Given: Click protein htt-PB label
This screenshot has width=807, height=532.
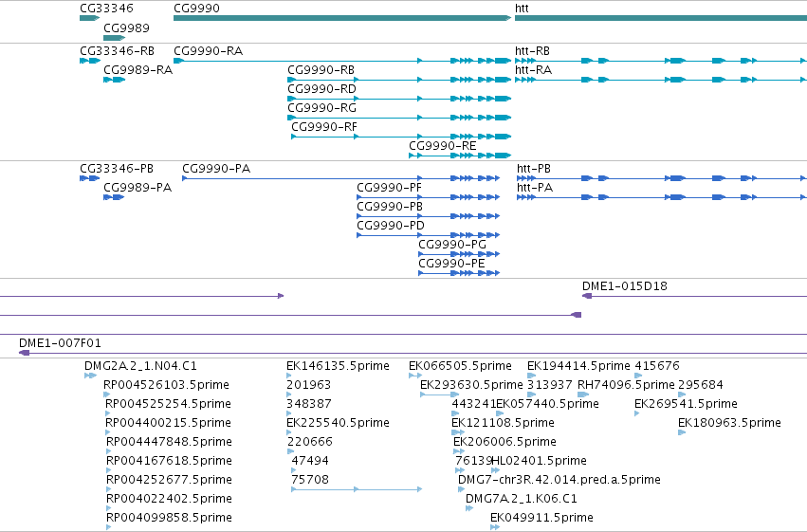Looking at the screenshot, I should point(534,169).
